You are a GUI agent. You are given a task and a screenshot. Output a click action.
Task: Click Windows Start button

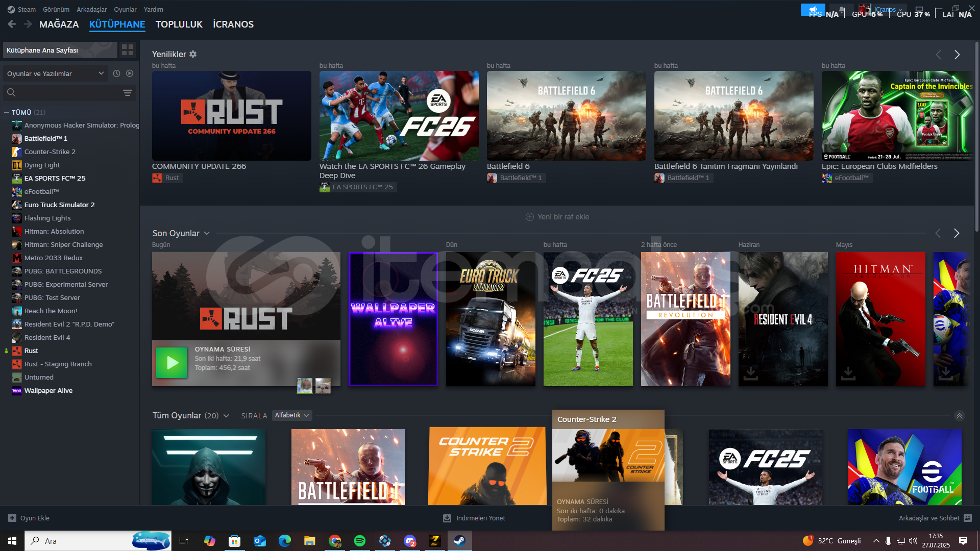pyautogui.click(x=12, y=541)
